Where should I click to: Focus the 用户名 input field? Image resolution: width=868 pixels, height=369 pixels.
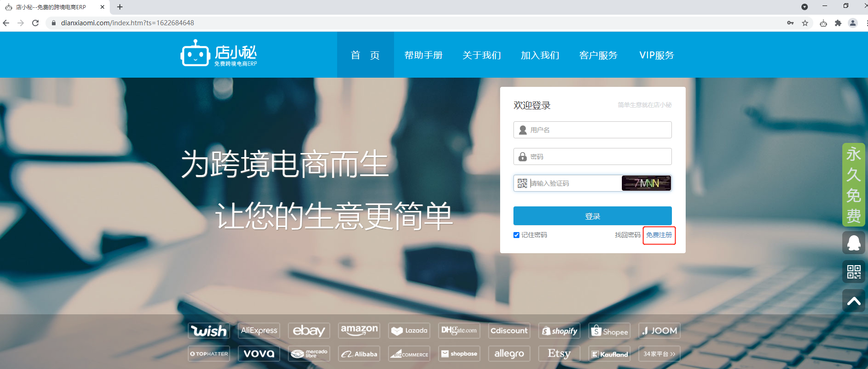coord(592,130)
